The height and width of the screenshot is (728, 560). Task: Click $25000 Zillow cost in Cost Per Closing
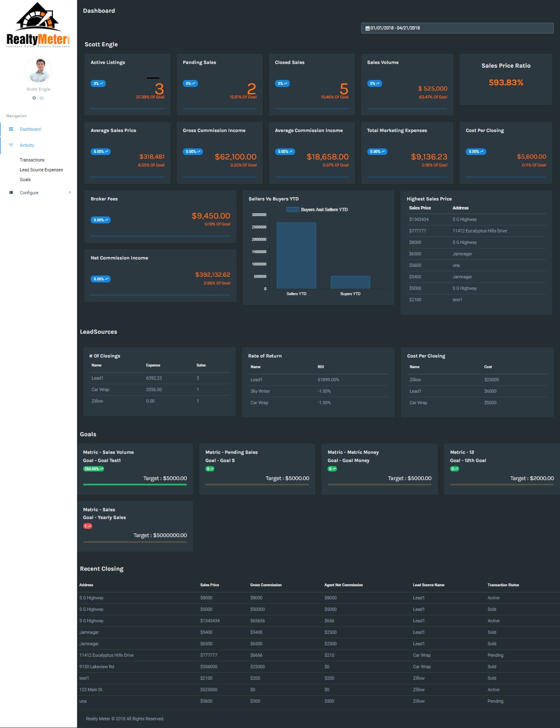[x=492, y=380]
